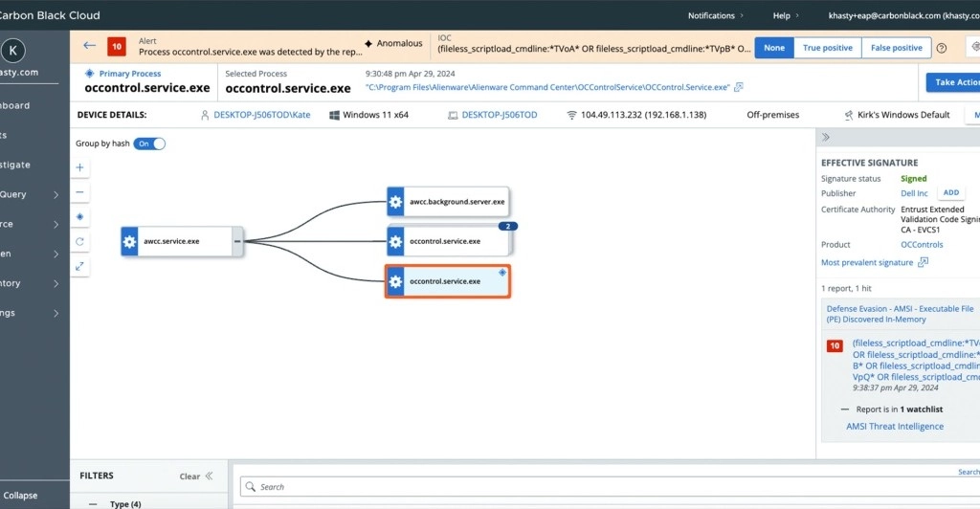This screenshot has height=509, width=980.
Task: Collapse the Type (4) filter group
Action: click(x=93, y=504)
